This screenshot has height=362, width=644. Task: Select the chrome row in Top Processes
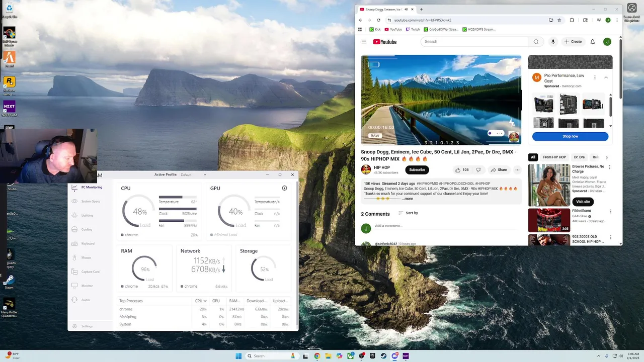point(204,309)
